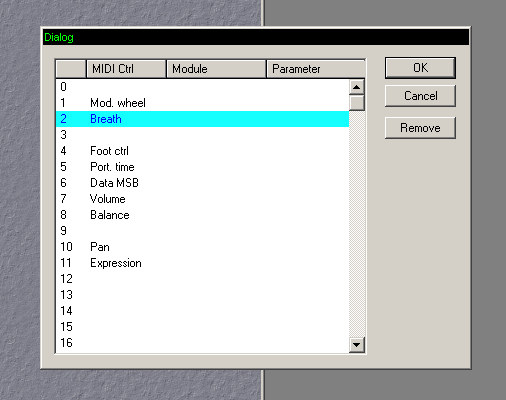Click the Parameter column header
Viewport: 506px width, 400px height.
pyautogui.click(x=316, y=69)
